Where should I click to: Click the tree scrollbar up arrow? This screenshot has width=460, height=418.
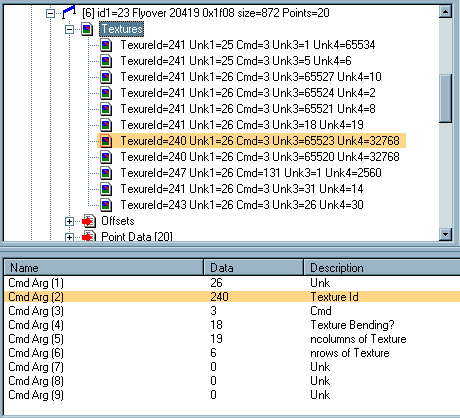[446, 12]
